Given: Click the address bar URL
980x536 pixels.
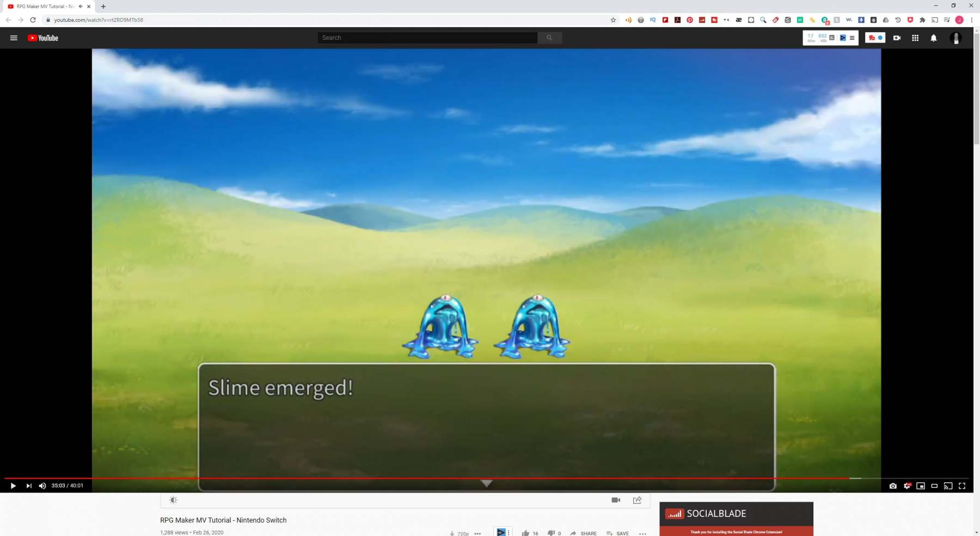Looking at the screenshot, I should [x=99, y=20].
